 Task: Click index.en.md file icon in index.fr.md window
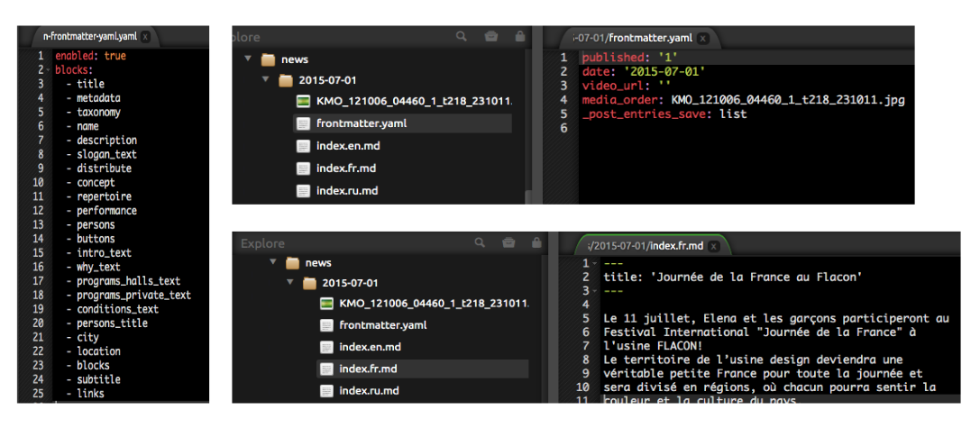tap(326, 348)
